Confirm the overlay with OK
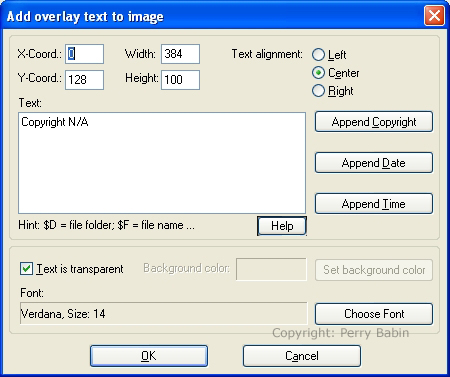Screen dimensions: 450x377 coord(149,356)
